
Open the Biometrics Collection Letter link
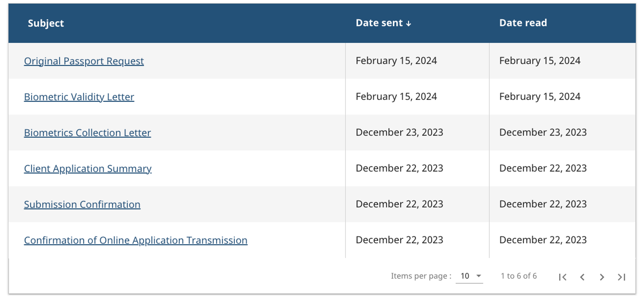click(87, 133)
